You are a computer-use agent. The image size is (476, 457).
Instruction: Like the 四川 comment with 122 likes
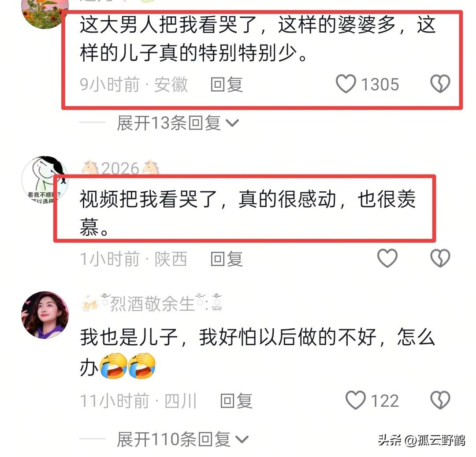click(356, 400)
